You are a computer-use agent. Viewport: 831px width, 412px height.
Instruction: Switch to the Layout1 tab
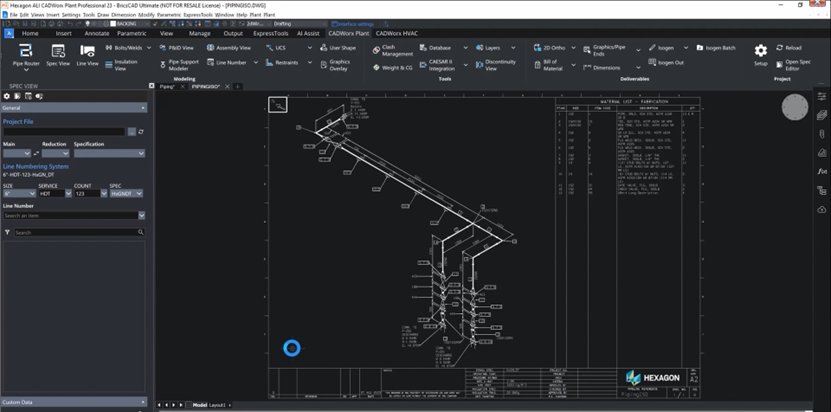click(x=217, y=405)
